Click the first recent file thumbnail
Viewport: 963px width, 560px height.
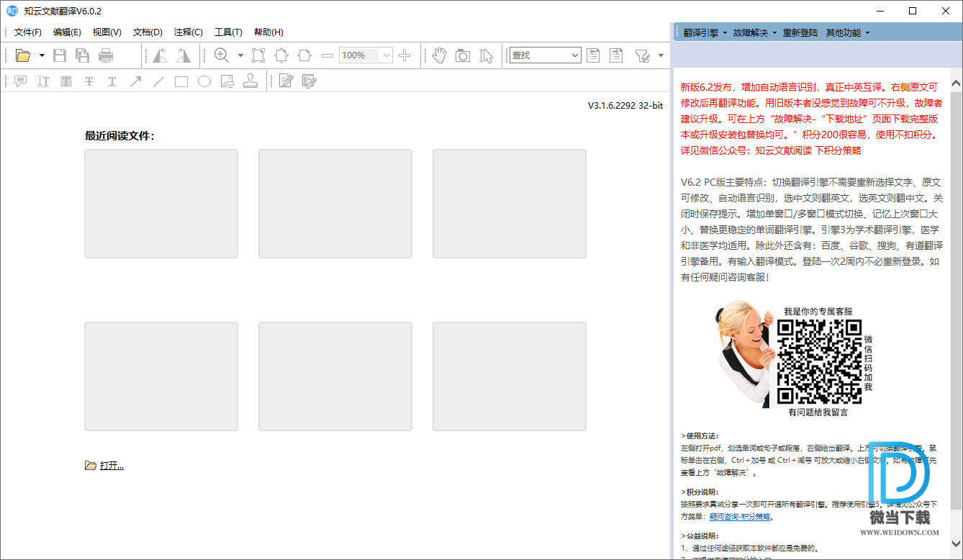[x=161, y=204]
